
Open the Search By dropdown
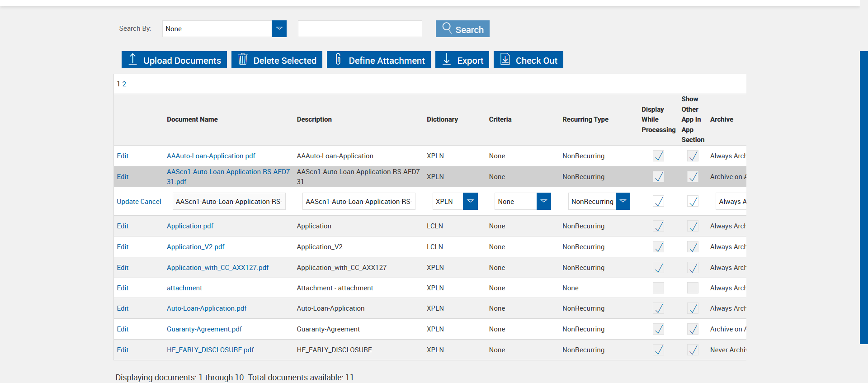(x=279, y=28)
